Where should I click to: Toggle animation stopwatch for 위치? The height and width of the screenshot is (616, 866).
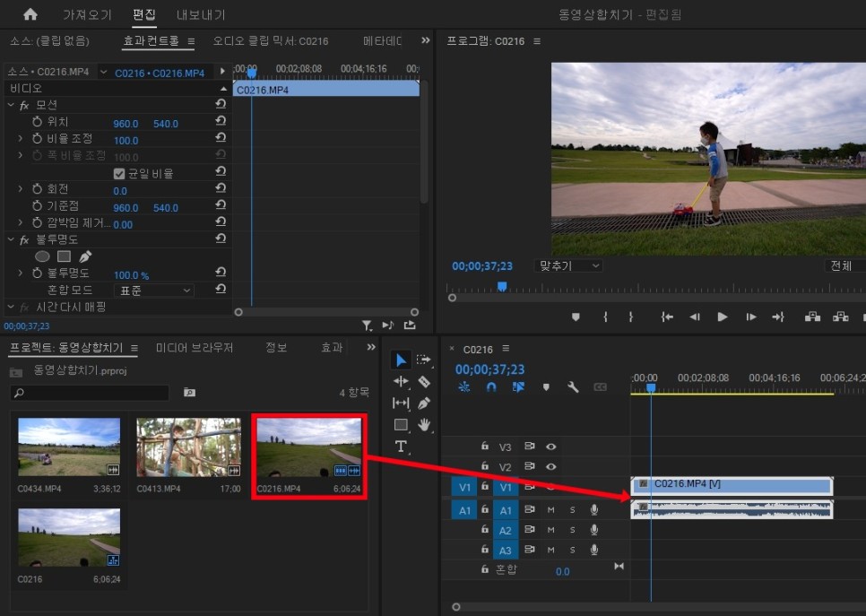coord(37,122)
